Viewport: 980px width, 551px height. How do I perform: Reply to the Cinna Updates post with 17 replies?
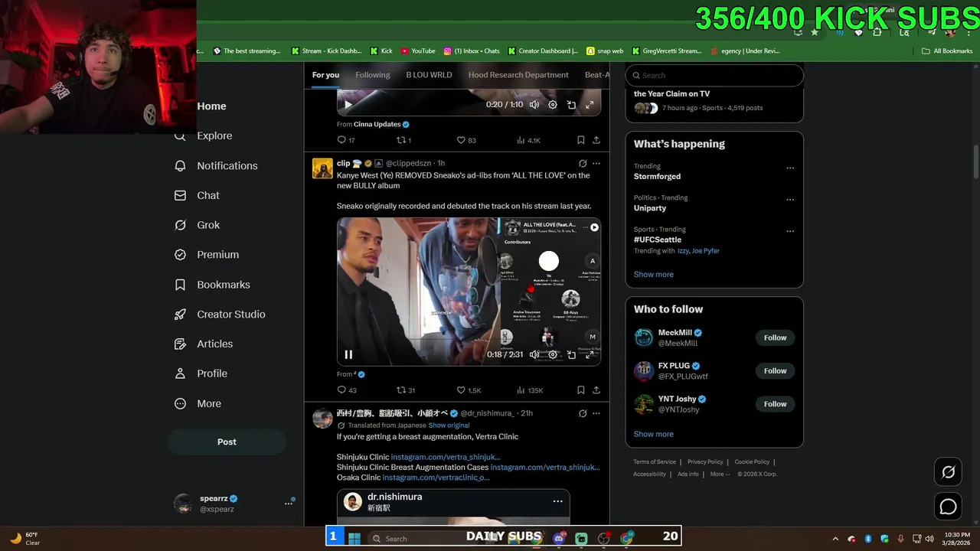pyautogui.click(x=346, y=140)
